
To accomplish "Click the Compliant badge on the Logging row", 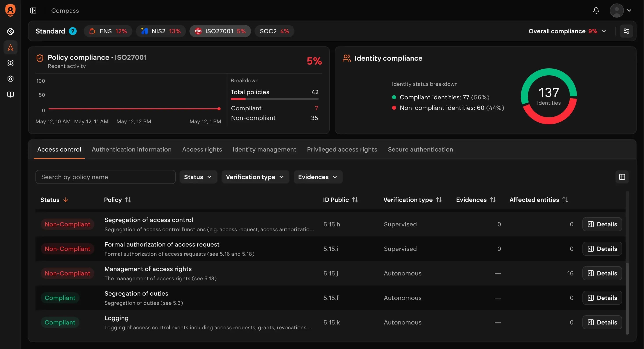I will [x=60, y=322].
